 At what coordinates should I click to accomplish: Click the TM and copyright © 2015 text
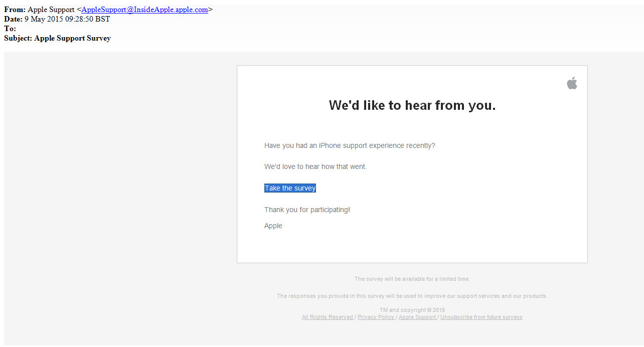412,310
